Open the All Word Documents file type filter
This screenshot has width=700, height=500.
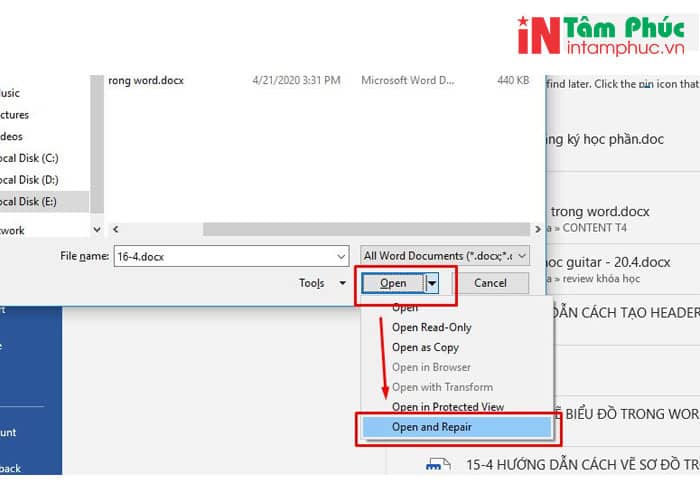pos(445,256)
